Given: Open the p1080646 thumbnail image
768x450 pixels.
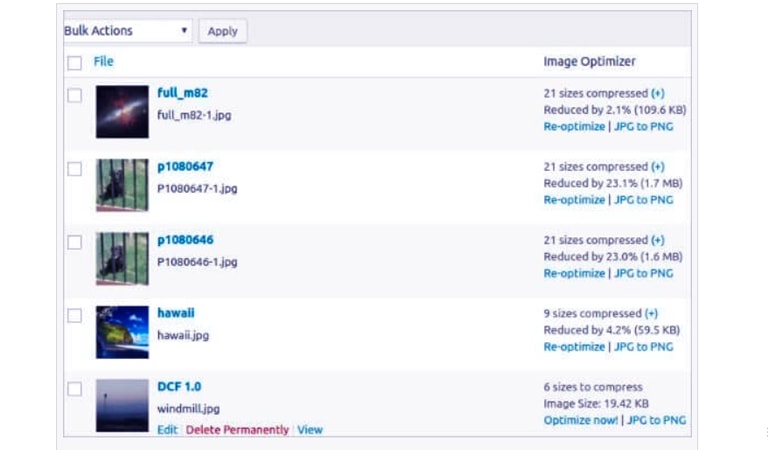Looking at the screenshot, I should tap(122, 259).
